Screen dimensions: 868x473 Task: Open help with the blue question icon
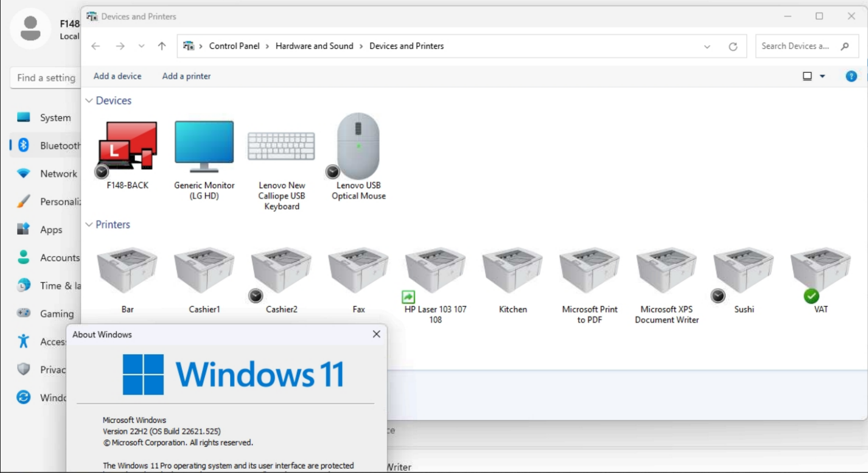pos(851,76)
